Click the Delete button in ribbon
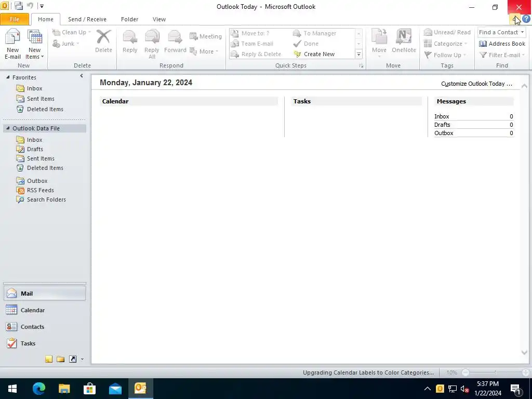The width and height of the screenshot is (532, 399). (x=103, y=41)
